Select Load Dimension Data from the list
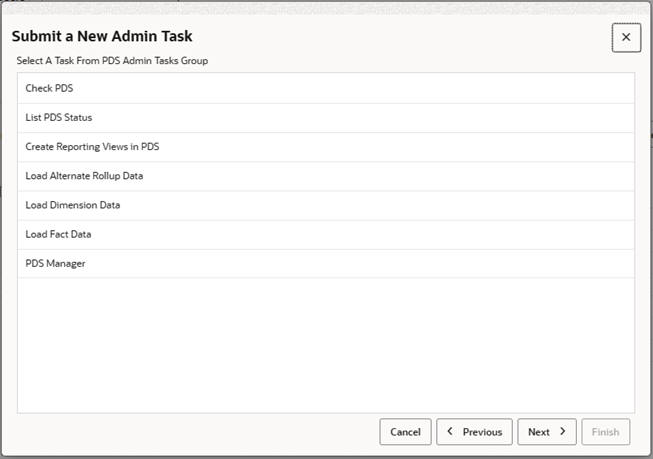This screenshot has width=653, height=459. tap(73, 205)
